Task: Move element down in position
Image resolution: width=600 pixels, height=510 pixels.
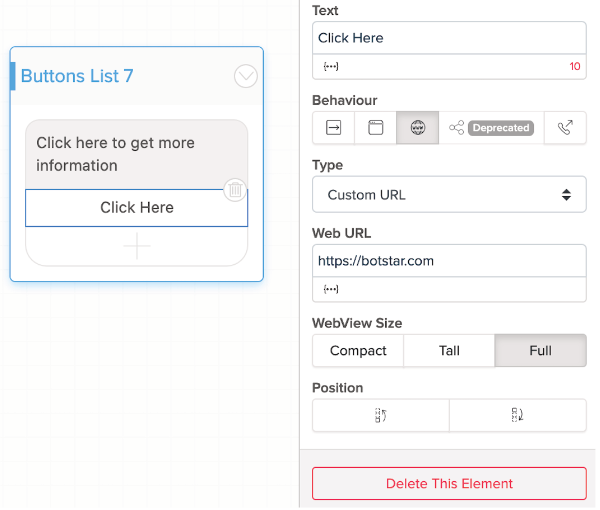Action: [x=518, y=415]
